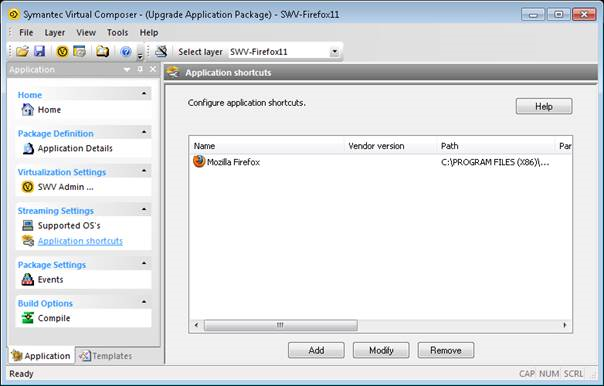This screenshot has height=386, width=604.
Task: Click the green Compile icon
Action: (27, 318)
